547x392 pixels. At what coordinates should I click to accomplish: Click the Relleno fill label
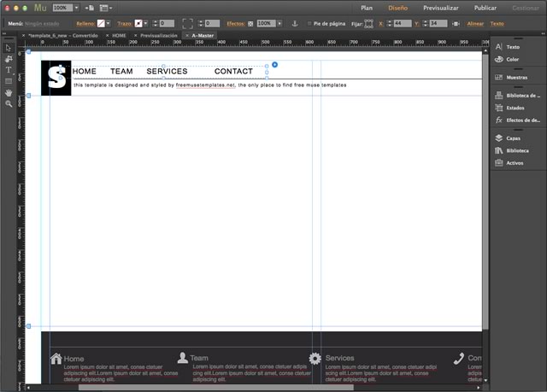[85, 24]
